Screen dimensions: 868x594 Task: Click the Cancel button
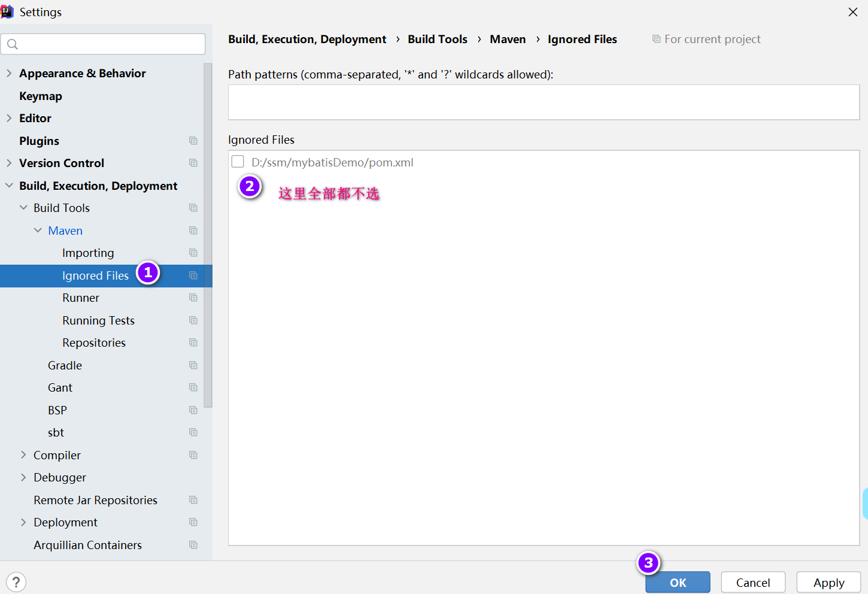click(x=753, y=582)
